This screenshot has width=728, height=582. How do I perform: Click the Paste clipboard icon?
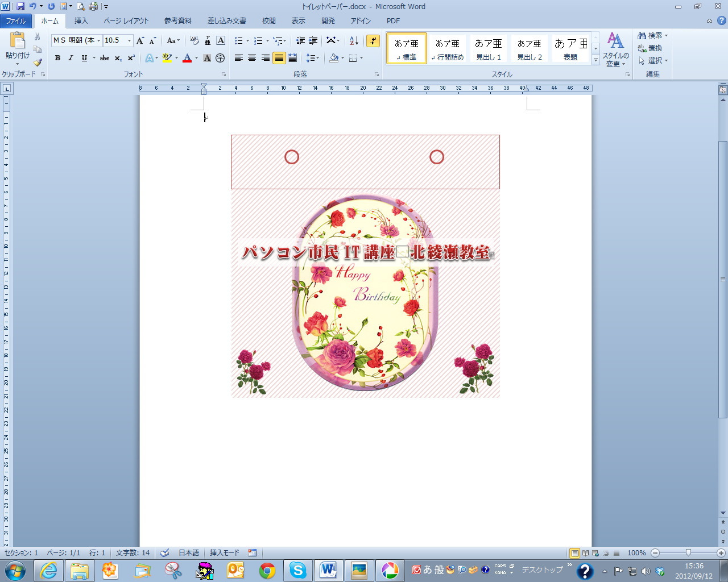coord(18,41)
